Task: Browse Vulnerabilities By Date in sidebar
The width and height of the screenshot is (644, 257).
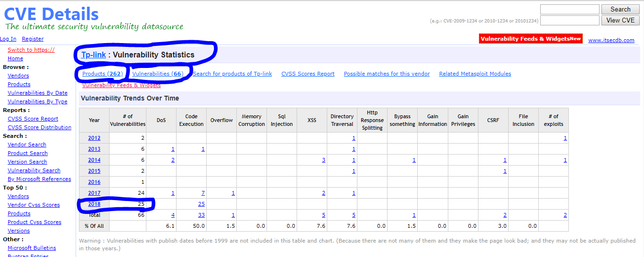Action: (37, 93)
